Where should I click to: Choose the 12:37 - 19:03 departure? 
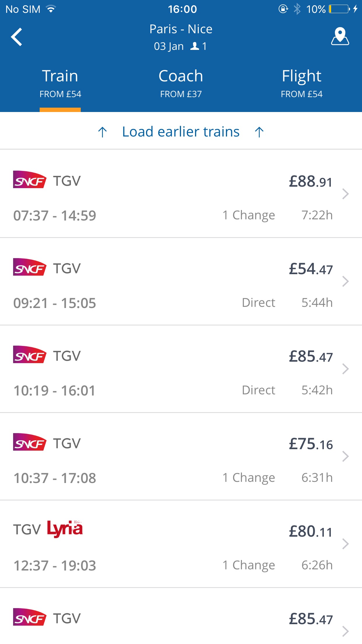pos(181,544)
